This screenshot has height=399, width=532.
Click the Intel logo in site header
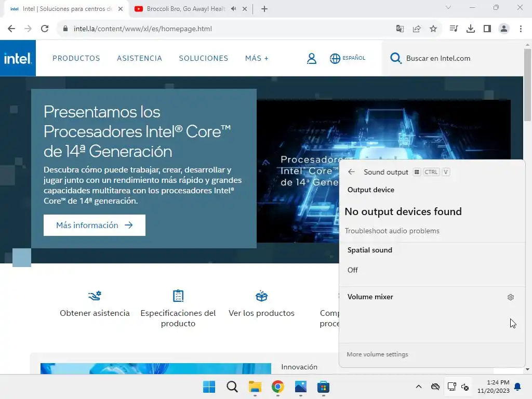coord(18,58)
